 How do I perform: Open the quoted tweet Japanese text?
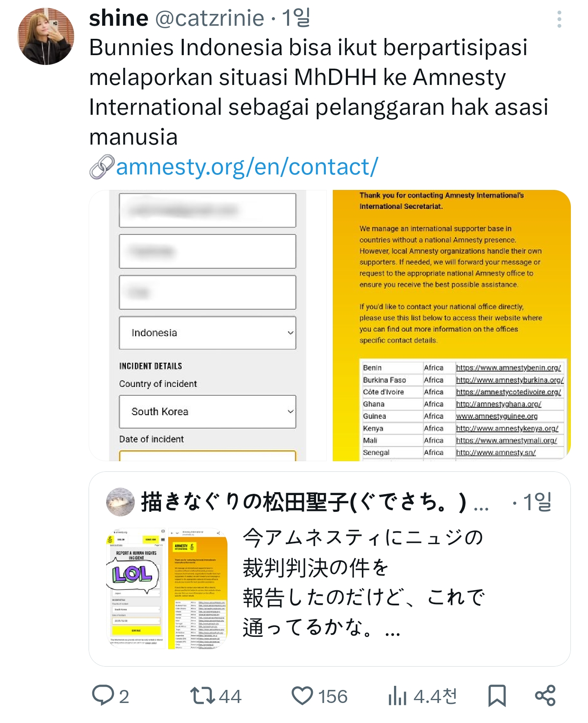363,582
